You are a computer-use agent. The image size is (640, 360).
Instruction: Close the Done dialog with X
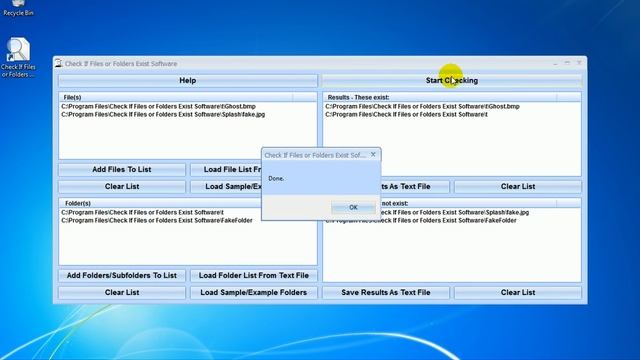tap(373, 155)
